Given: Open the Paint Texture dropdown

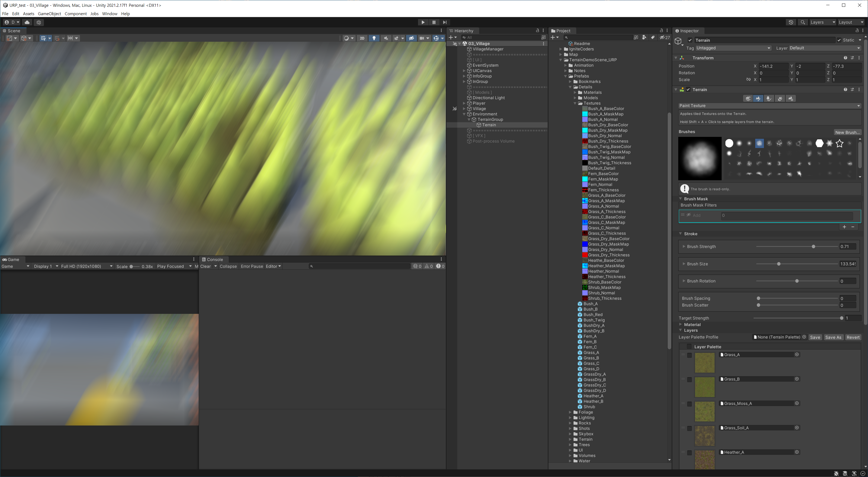Looking at the screenshot, I should point(769,105).
